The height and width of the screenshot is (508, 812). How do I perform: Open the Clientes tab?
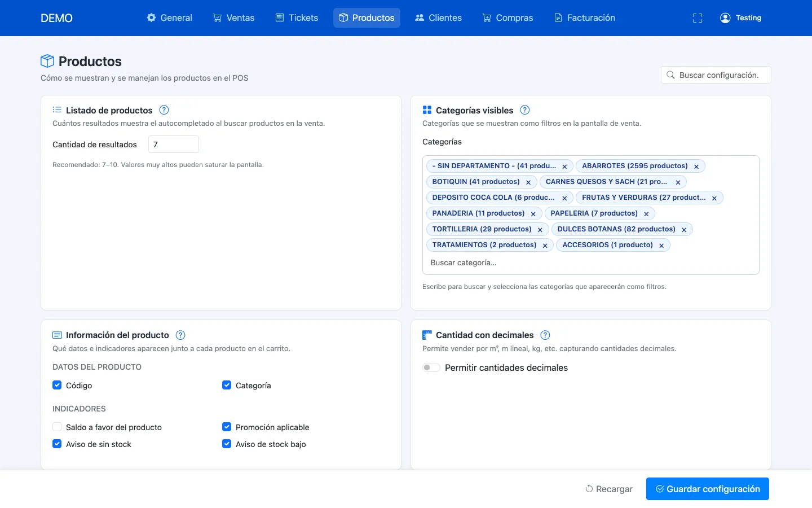(438, 18)
